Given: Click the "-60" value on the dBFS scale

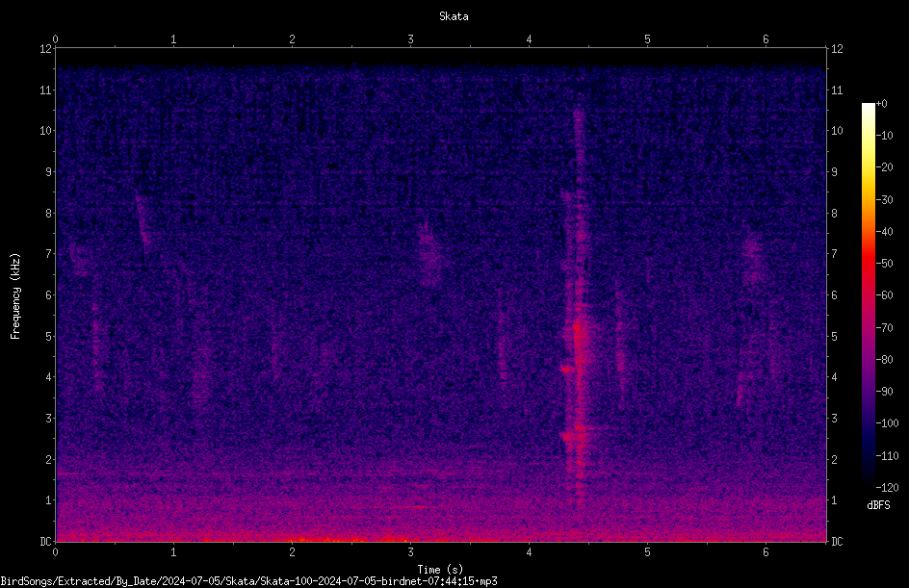Looking at the screenshot, I should (885, 295).
